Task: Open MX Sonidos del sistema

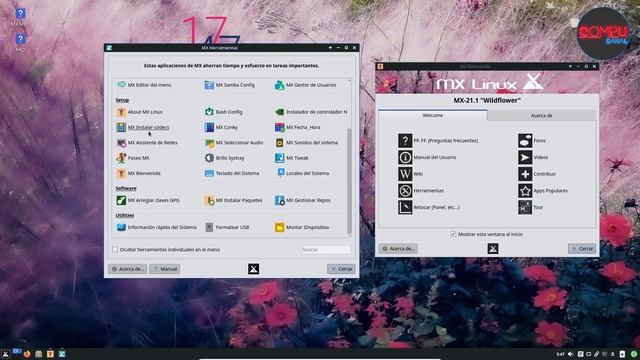Action: point(307,142)
